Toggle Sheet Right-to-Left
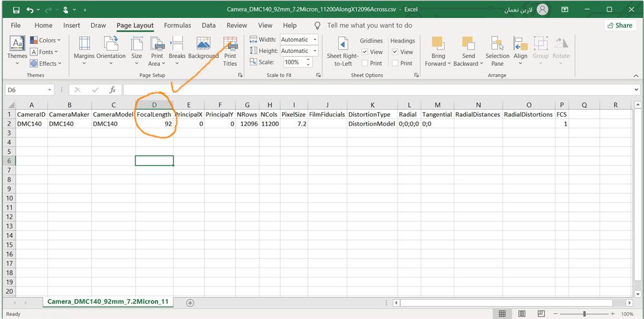 [343, 50]
